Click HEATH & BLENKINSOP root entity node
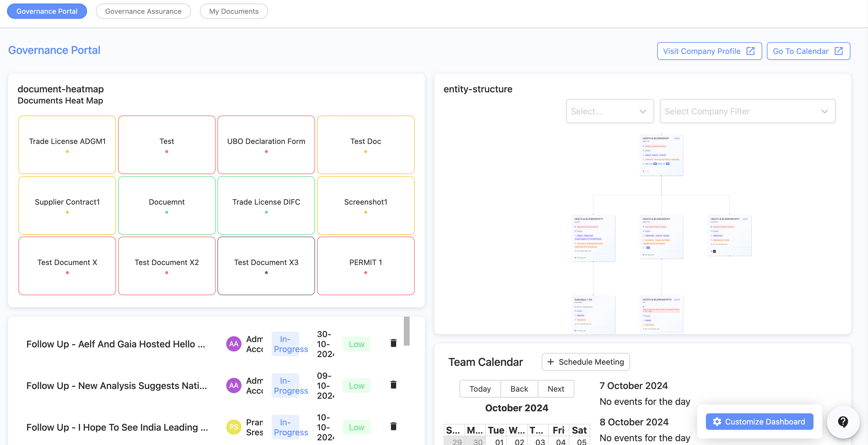Image resolution: width=868 pixels, height=445 pixels. (661, 155)
